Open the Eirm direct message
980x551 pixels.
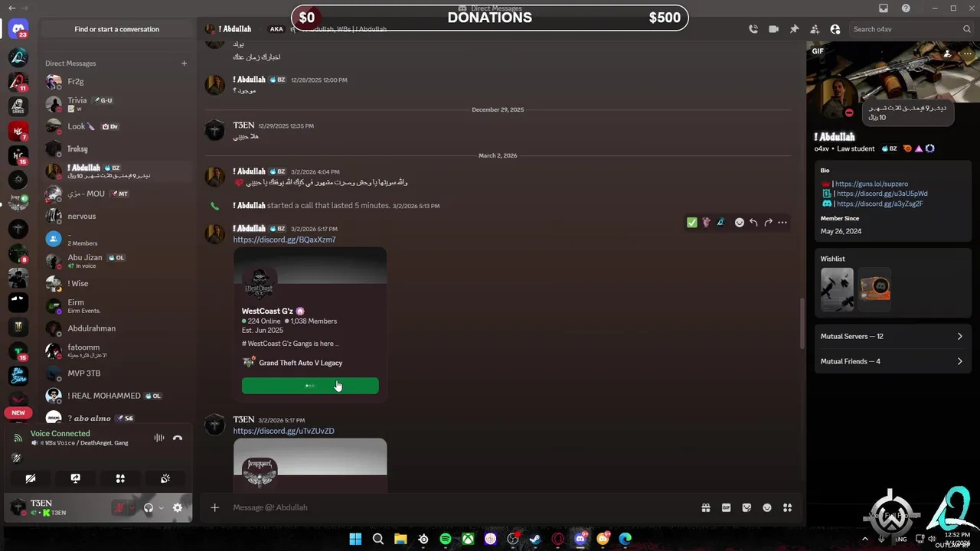(117, 306)
